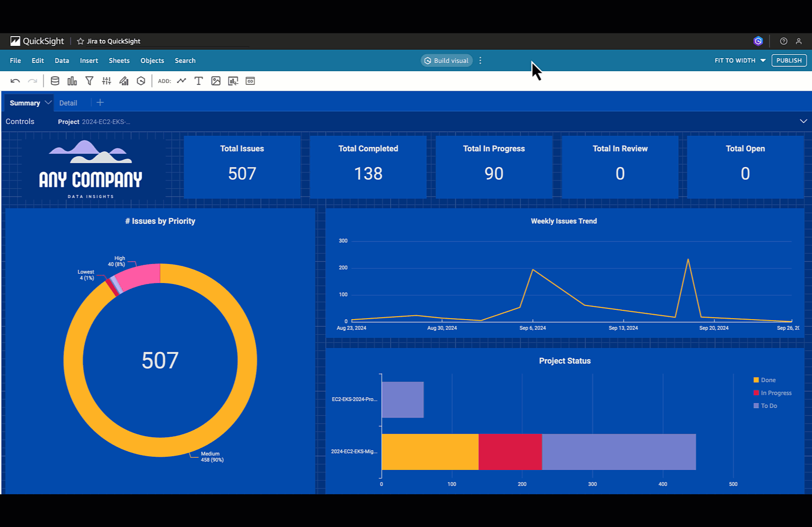Open the help question mark icon
The width and height of the screenshot is (812, 527).
coord(784,41)
